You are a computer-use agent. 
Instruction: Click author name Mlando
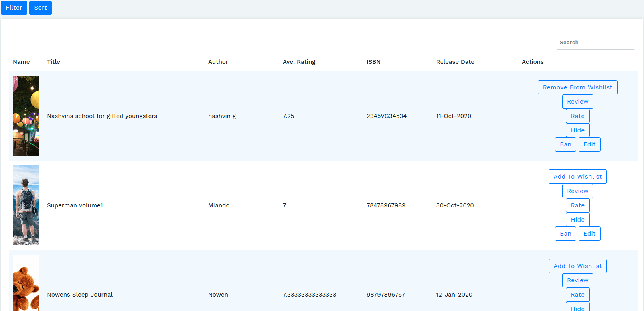[219, 205]
